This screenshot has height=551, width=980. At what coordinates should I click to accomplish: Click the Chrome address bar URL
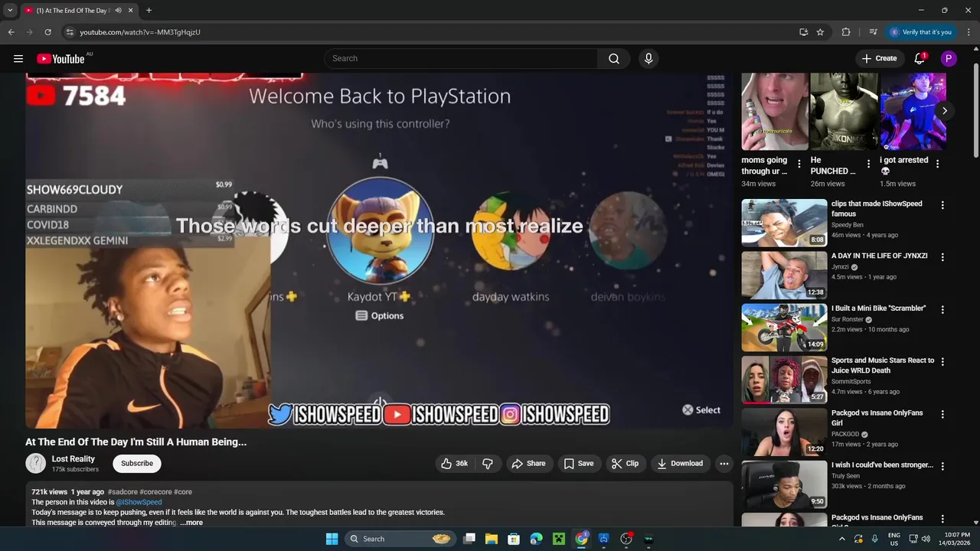pos(140,32)
